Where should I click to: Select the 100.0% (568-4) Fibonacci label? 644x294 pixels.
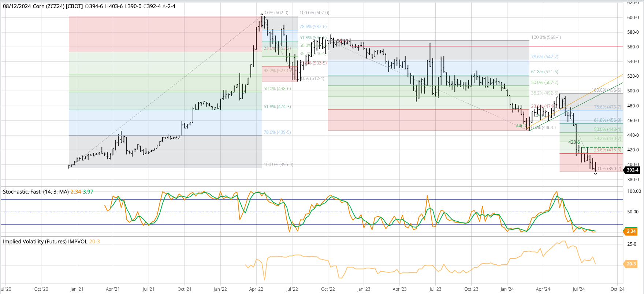(546, 37)
